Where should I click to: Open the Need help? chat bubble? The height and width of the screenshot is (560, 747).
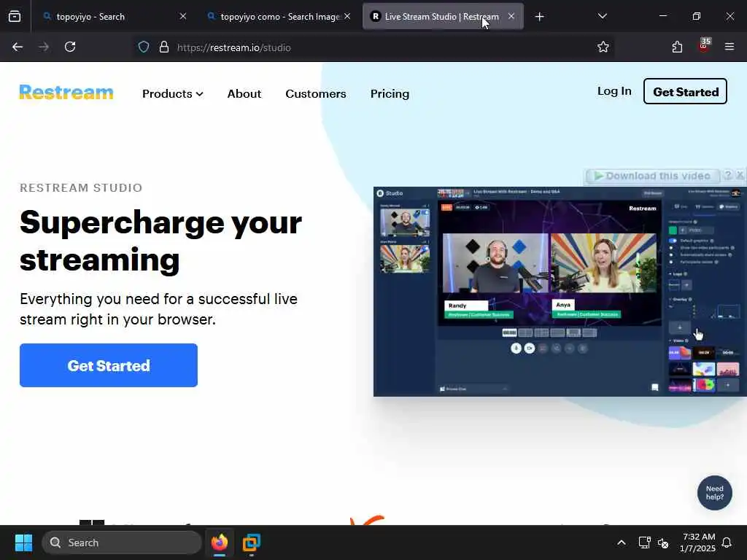715,493
